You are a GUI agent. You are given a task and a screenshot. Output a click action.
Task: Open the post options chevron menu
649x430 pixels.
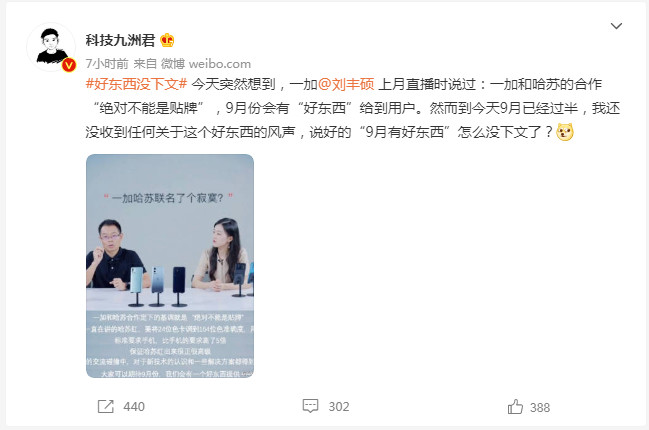point(616,26)
